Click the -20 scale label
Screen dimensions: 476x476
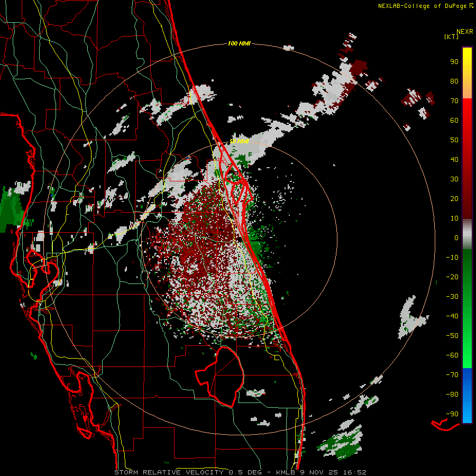coord(452,277)
